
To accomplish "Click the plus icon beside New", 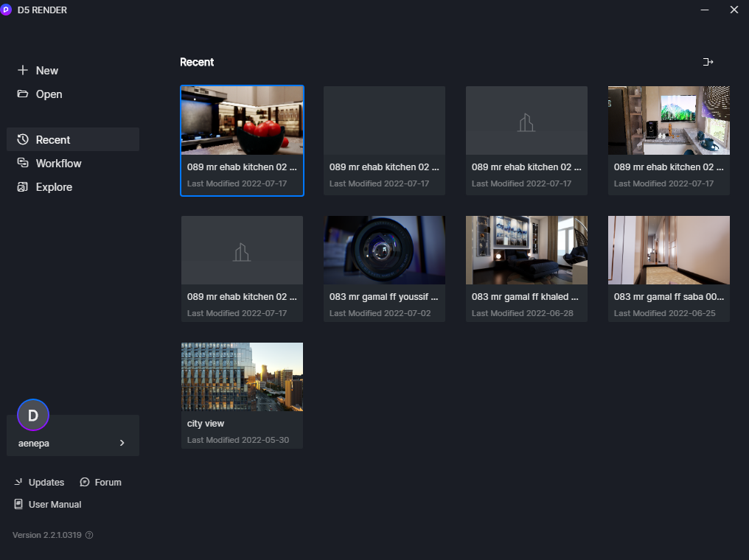I will [22, 70].
